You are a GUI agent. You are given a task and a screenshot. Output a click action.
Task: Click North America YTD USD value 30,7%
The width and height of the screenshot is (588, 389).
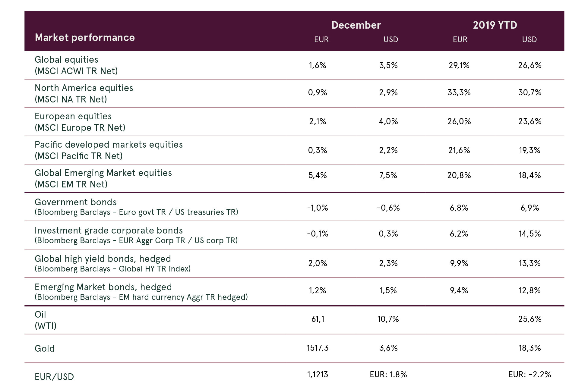530,93
